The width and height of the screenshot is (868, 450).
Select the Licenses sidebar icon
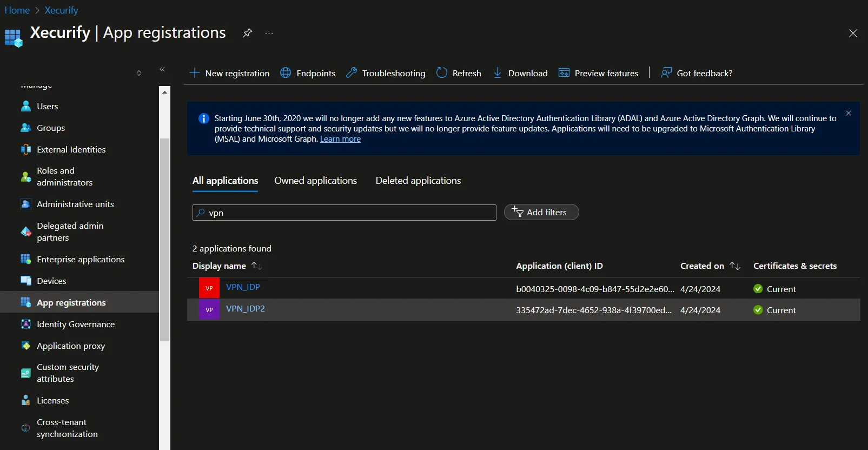(x=25, y=400)
